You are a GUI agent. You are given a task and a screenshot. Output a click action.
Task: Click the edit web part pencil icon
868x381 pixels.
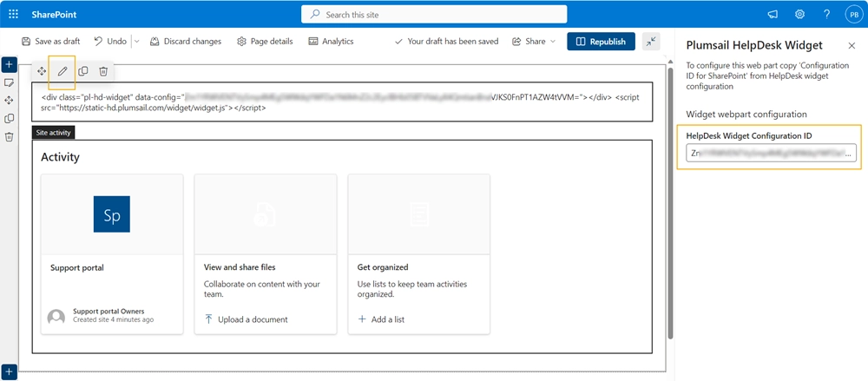coord(62,71)
